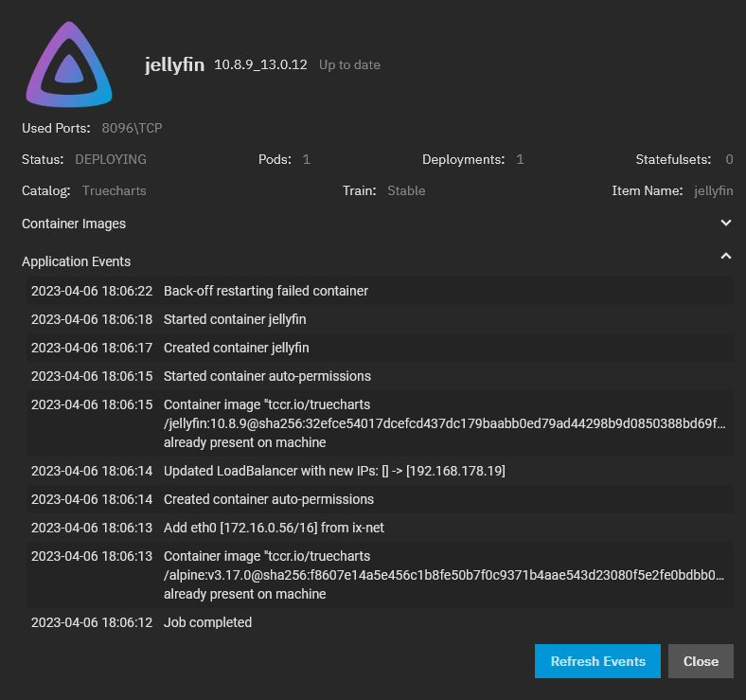
Task: Click the Deployments count value
Action: (520, 159)
